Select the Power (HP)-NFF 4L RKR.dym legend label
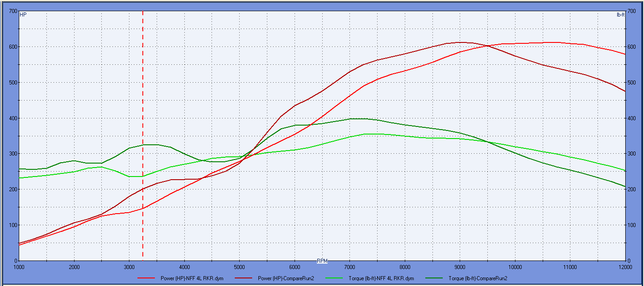 coord(192,278)
